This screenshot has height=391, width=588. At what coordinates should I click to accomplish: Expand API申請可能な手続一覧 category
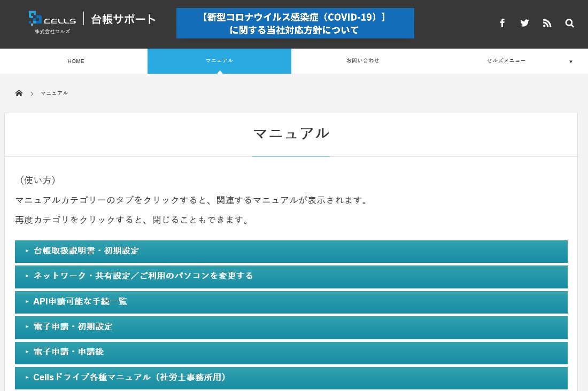pyautogui.click(x=291, y=302)
